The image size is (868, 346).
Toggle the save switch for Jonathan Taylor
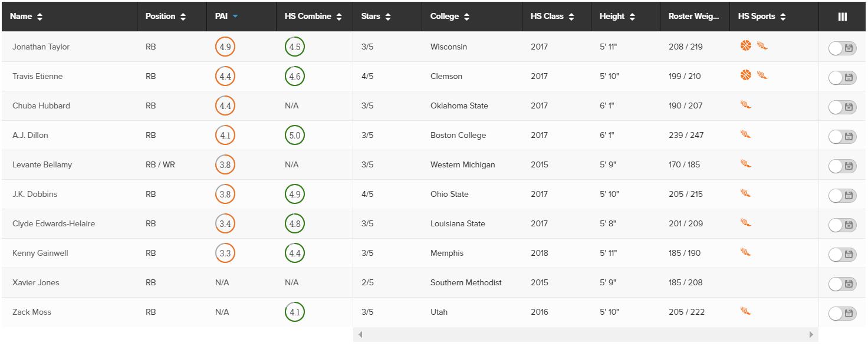click(842, 49)
